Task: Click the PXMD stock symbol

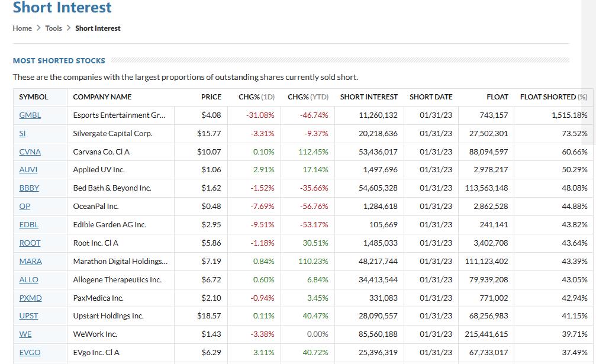Action: 30,298
